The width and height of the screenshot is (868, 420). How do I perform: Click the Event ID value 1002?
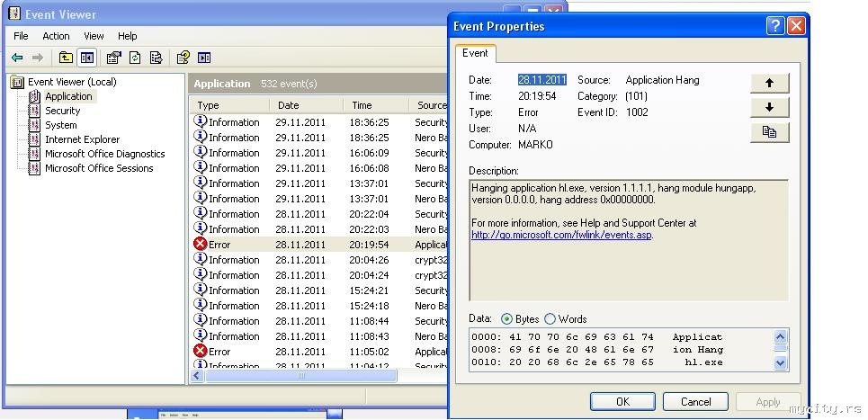click(637, 112)
